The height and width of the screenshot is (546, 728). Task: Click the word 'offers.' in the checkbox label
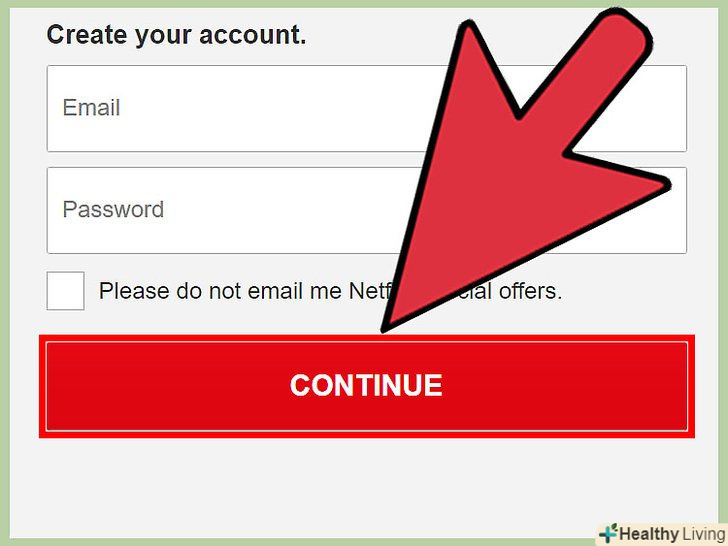(x=530, y=291)
